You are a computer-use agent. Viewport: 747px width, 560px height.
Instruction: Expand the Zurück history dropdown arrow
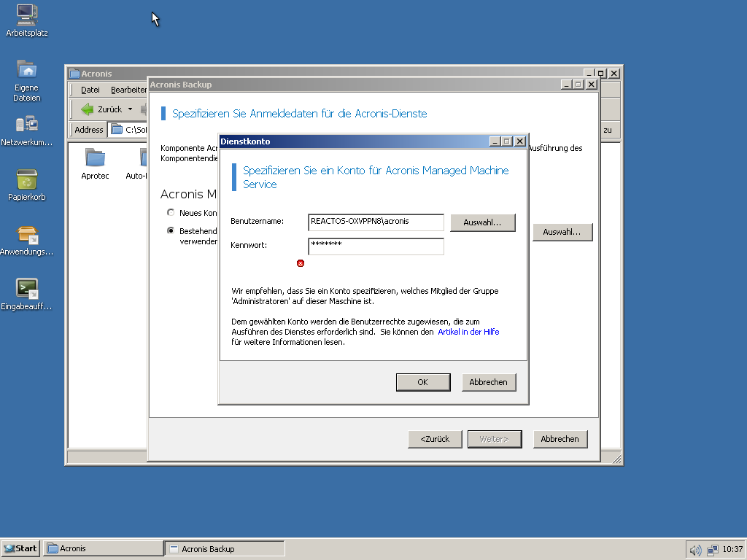click(x=130, y=109)
